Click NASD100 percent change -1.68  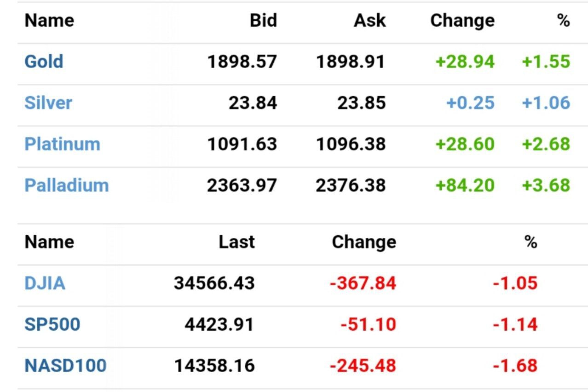click(x=515, y=366)
